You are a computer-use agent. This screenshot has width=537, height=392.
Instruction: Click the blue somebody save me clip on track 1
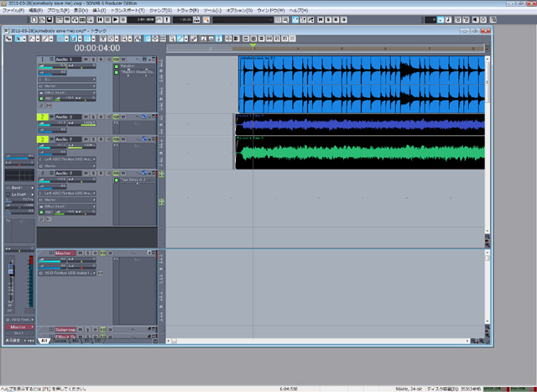(x=362, y=84)
